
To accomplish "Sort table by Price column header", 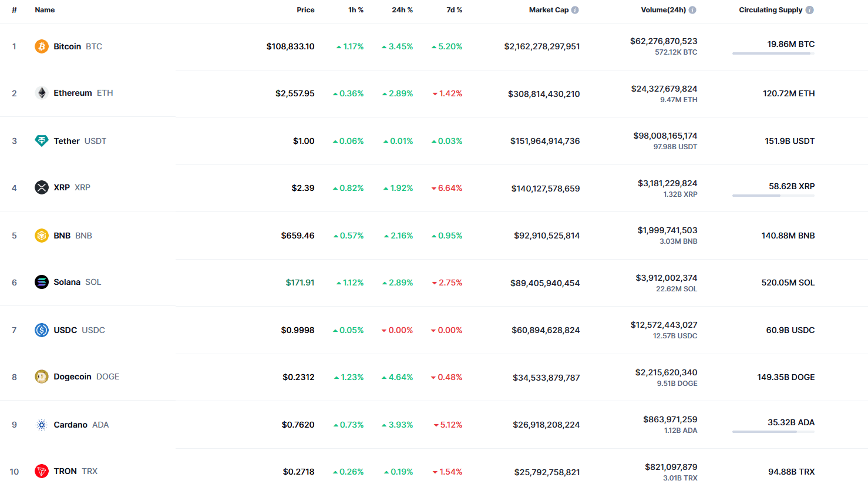I will [305, 10].
